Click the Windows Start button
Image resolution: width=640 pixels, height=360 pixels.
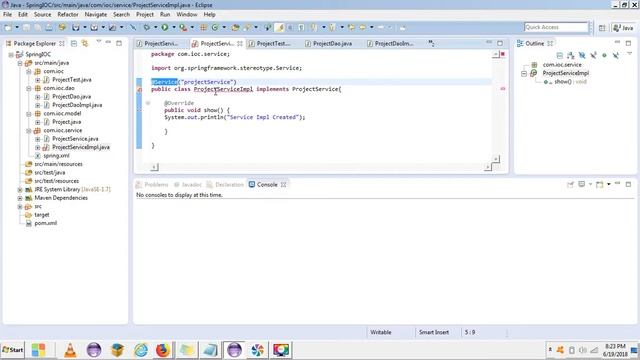click(x=13, y=350)
